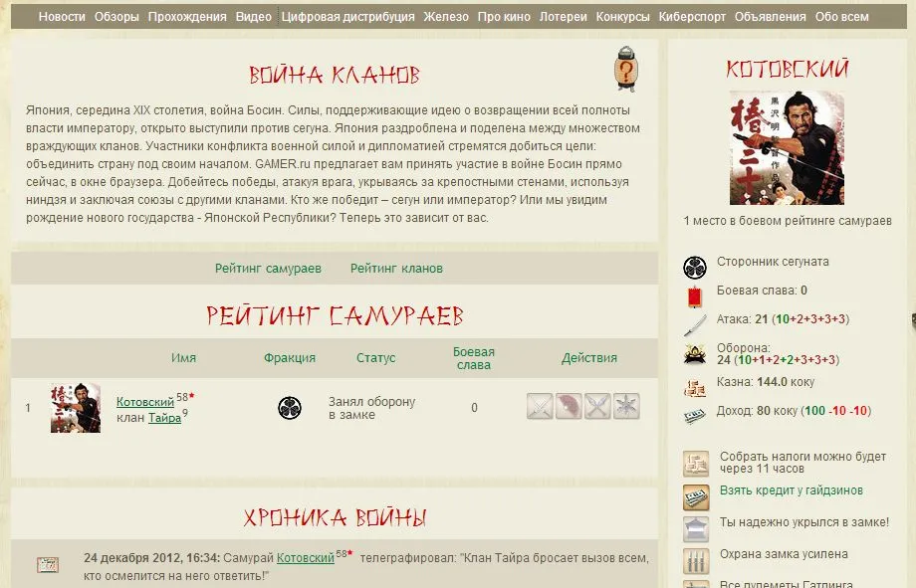This screenshot has height=588, width=916.
Task: Click the red banner battle glory icon
Action: point(695,296)
